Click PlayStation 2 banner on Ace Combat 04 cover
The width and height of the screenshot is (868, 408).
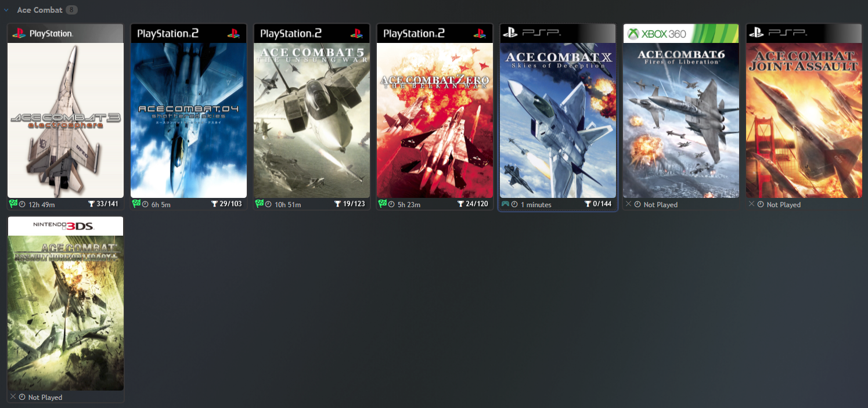(x=189, y=34)
